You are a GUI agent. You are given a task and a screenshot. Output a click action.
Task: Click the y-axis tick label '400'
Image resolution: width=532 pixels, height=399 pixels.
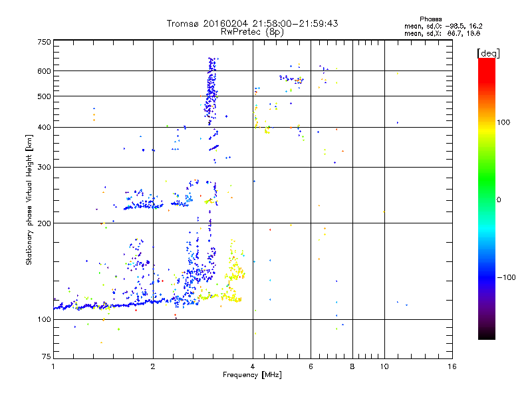coord(44,128)
